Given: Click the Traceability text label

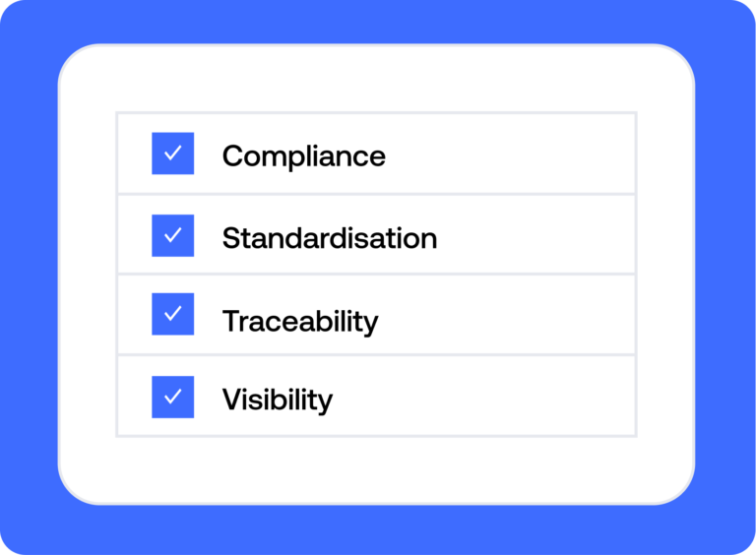Looking at the screenshot, I should click(x=299, y=321).
